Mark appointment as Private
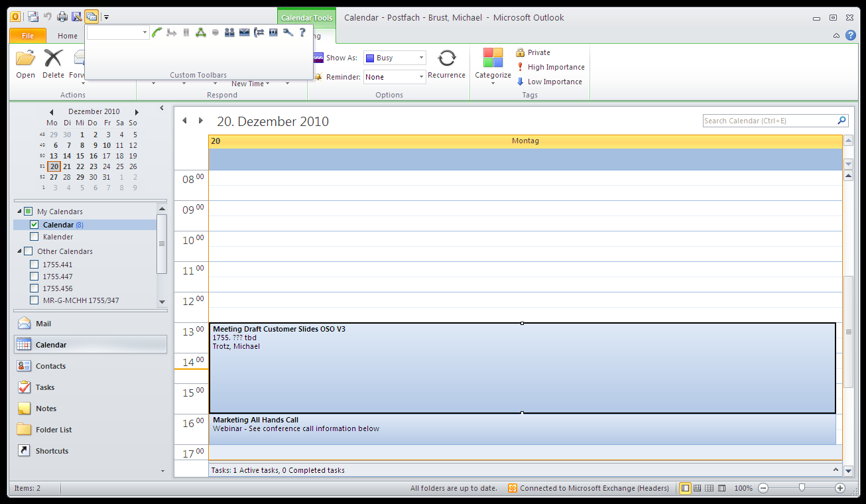The image size is (866, 504). click(533, 52)
